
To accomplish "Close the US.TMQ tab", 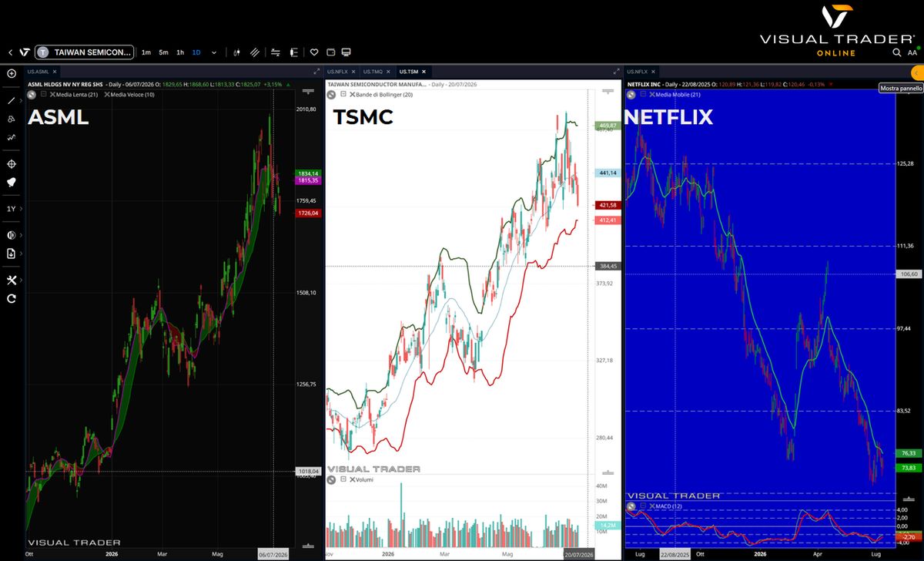I will (388, 72).
